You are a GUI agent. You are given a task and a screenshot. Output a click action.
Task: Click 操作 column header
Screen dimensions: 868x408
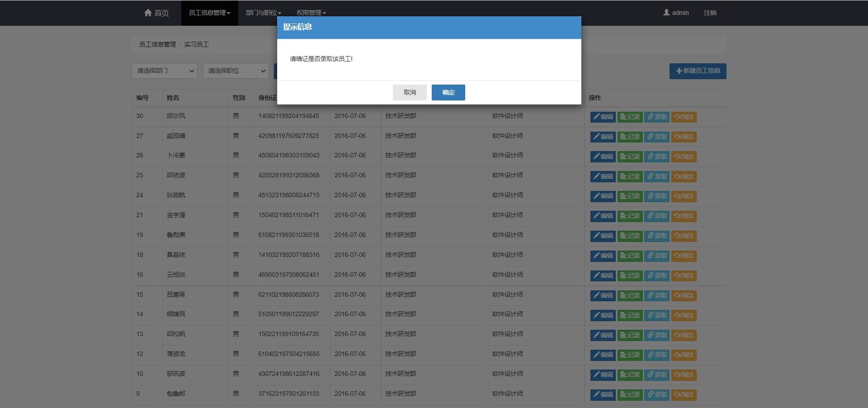pos(595,98)
